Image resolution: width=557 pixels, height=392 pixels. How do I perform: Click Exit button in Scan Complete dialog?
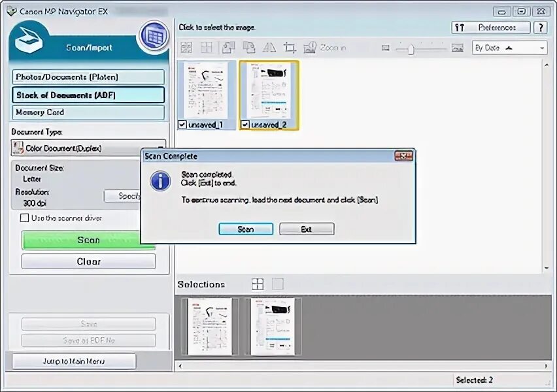pyautogui.click(x=307, y=229)
